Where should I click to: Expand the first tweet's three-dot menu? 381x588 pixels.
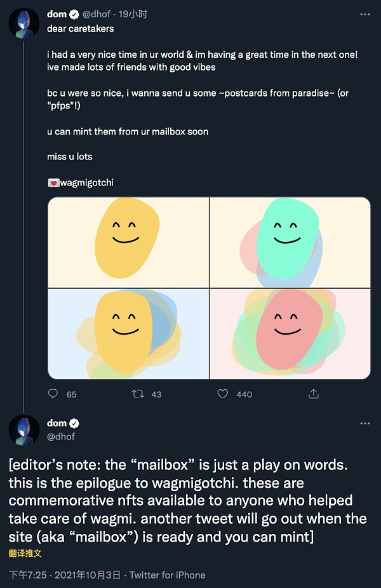point(365,14)
